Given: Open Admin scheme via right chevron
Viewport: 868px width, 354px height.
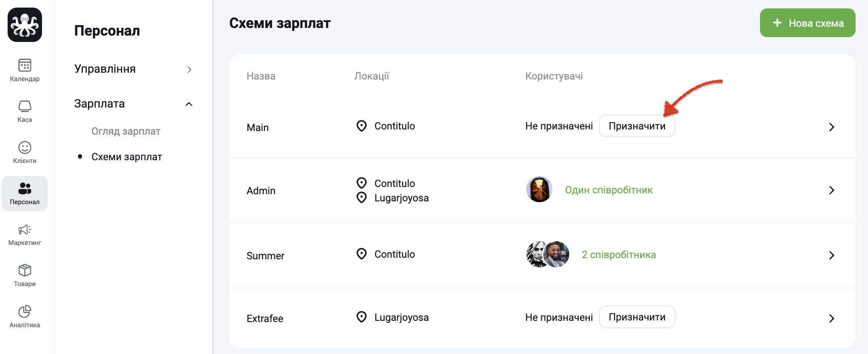Looking at the screenshot, I should pyautogui.click(x=832, y=190).
